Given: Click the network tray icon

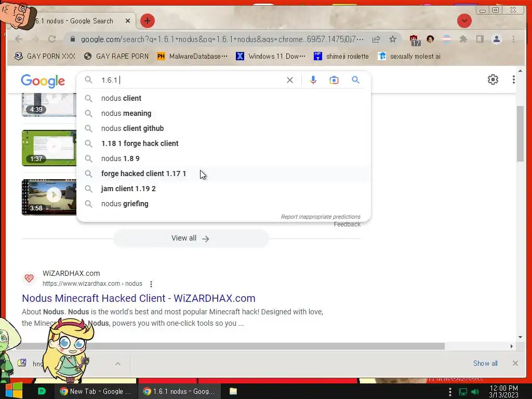Looking at the screenshot, I should pyautogui.click(x=463, y=392).
